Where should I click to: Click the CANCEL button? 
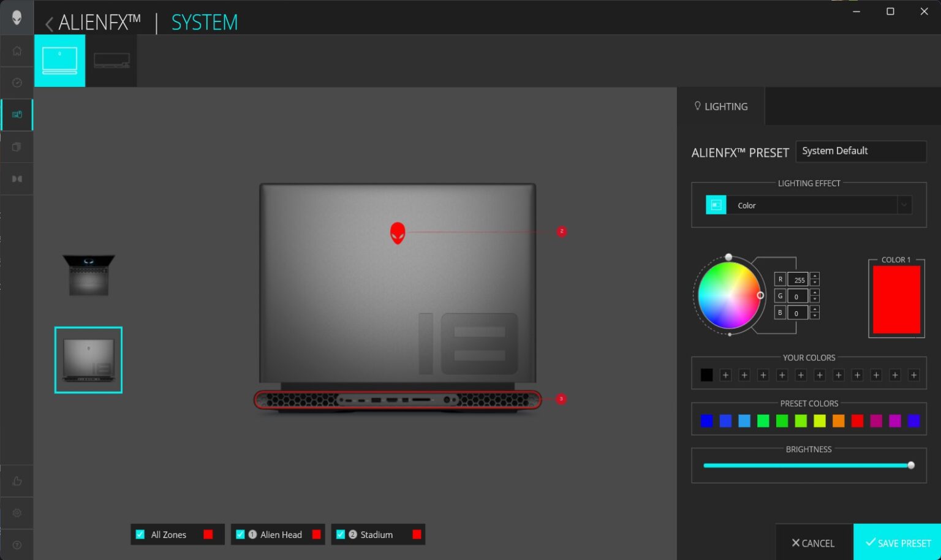813,543
